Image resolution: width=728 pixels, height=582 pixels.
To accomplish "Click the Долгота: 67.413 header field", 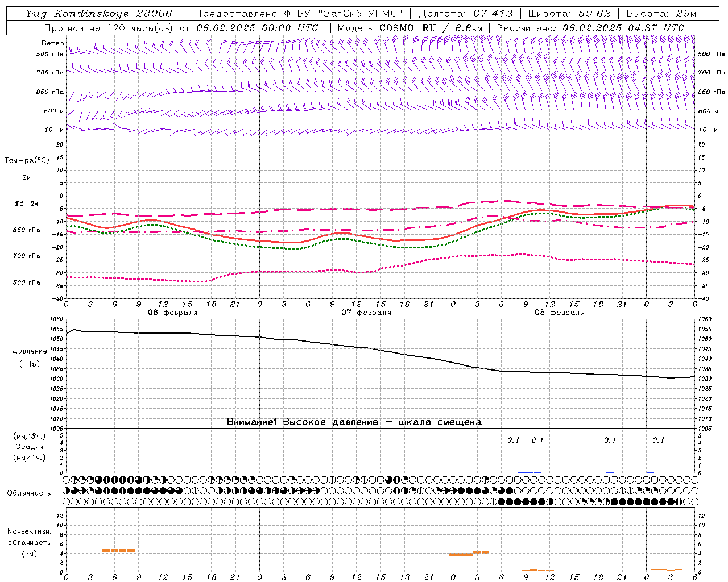I will click(466, 14).
